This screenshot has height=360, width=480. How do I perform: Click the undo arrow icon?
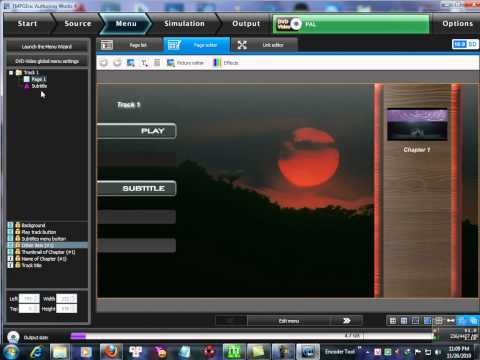coord(104,63)
